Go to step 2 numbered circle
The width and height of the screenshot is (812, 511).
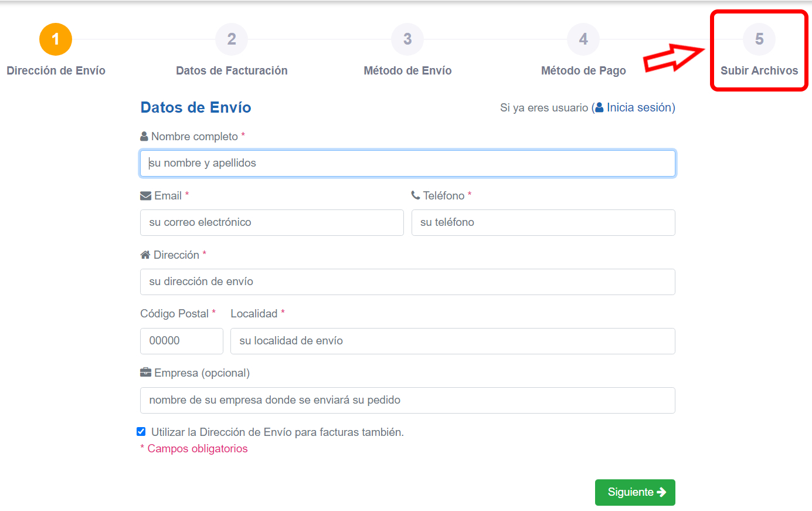232,39
